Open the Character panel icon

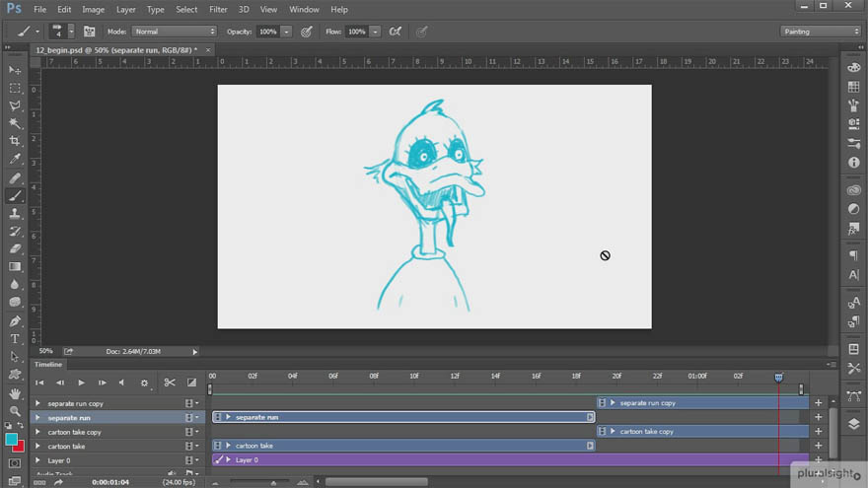853,274
